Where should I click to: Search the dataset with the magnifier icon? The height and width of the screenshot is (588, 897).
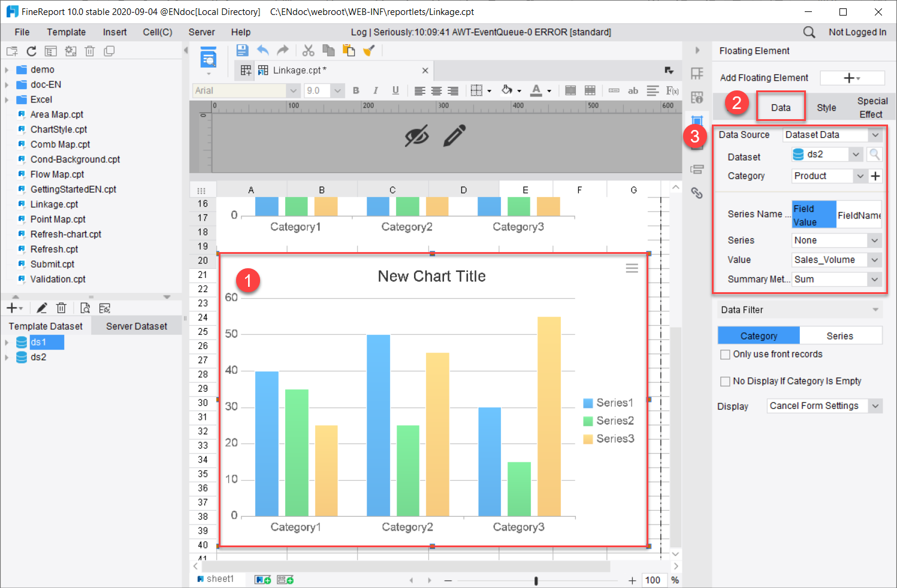875,154
